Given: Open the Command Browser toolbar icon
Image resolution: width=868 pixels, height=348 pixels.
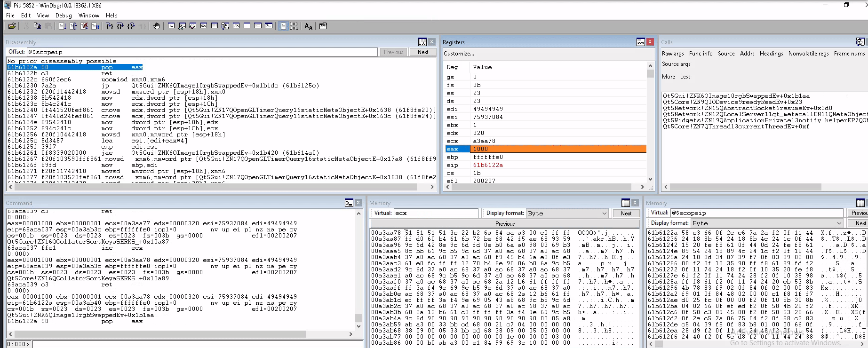Looking at the screenshot, I should [x=269, y=26].
